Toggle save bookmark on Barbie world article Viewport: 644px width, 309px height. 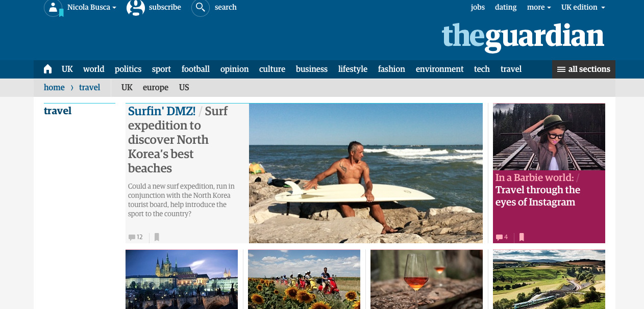point(522,237)
